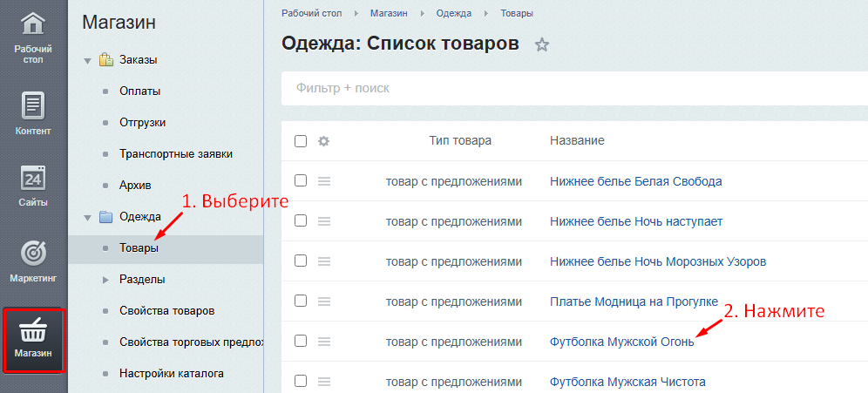Open Настройки каталога menu item

point(172,374)
